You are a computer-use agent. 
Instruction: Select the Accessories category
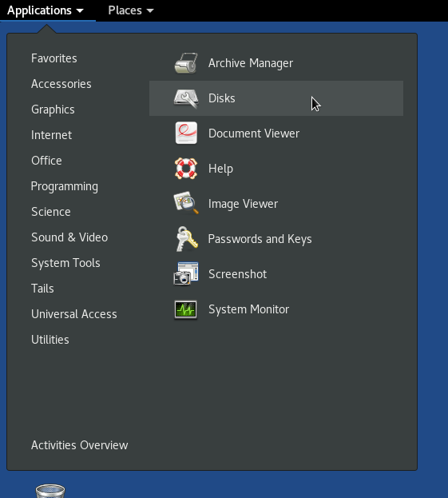pyautogui.click(x=61, y=84)
